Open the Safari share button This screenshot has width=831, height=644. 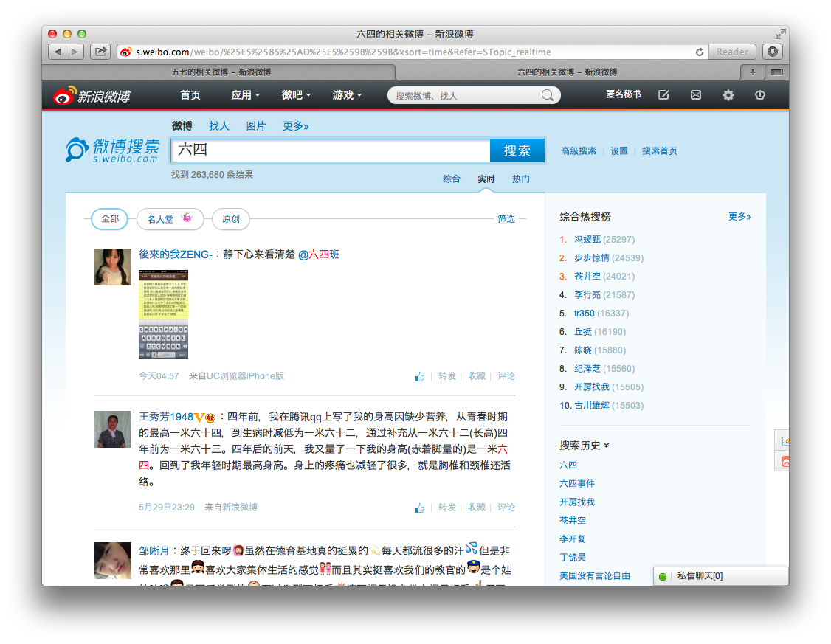100,52
